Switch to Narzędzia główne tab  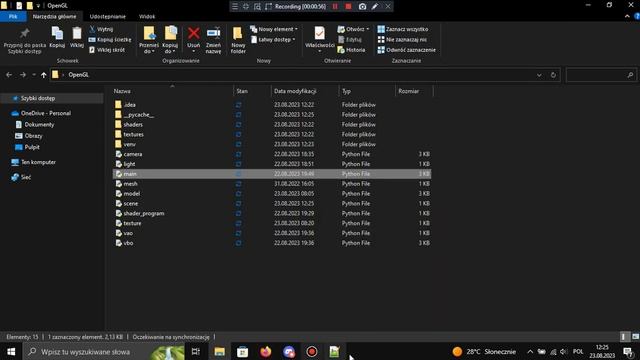tap(54, 17)
